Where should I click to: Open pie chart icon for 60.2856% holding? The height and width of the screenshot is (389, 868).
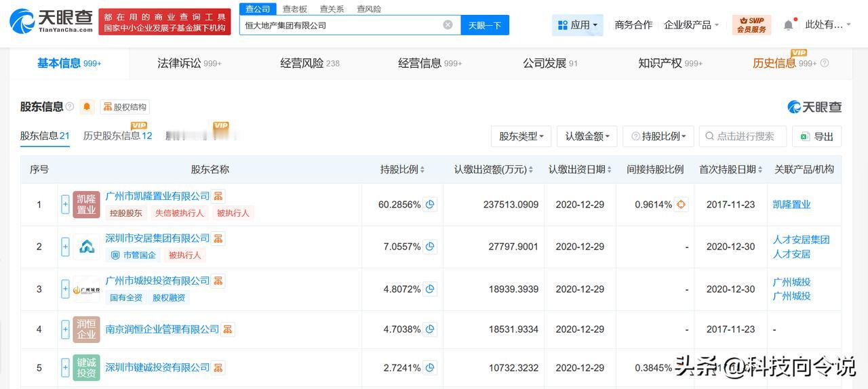429,205
